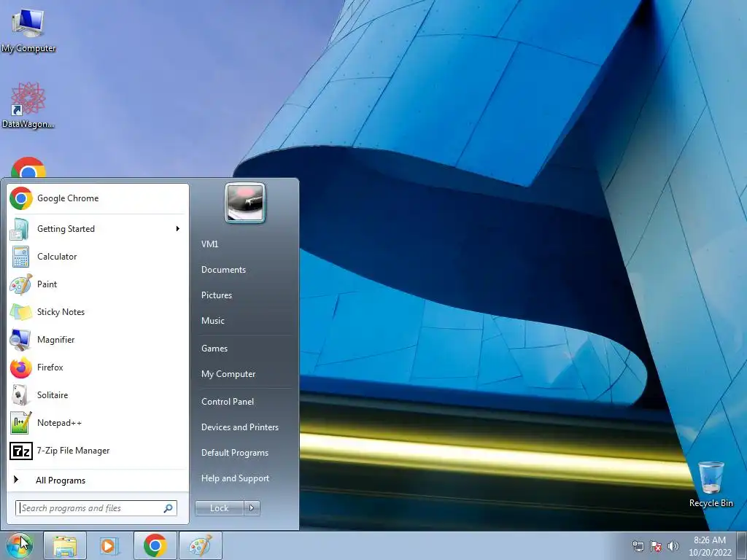Click the Paint icon on the taskbar
The image size is (747, 560).
coord(200,545)
